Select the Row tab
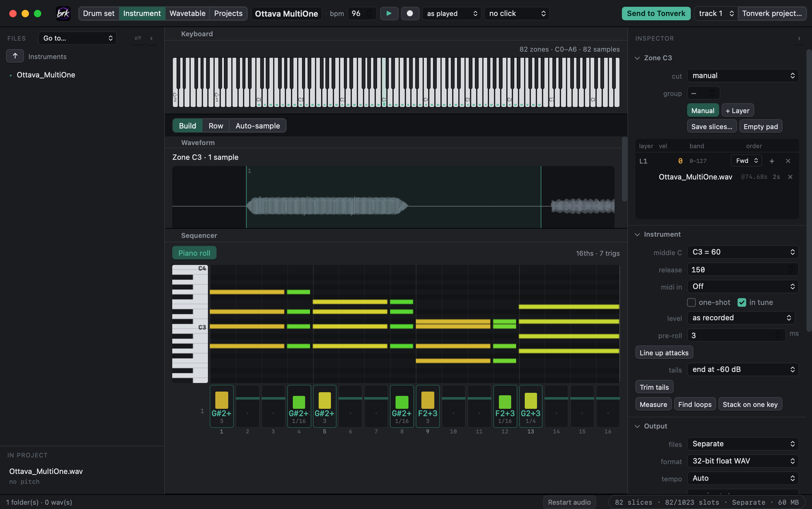Screen dimensions: 812x509 click(216, 126)
